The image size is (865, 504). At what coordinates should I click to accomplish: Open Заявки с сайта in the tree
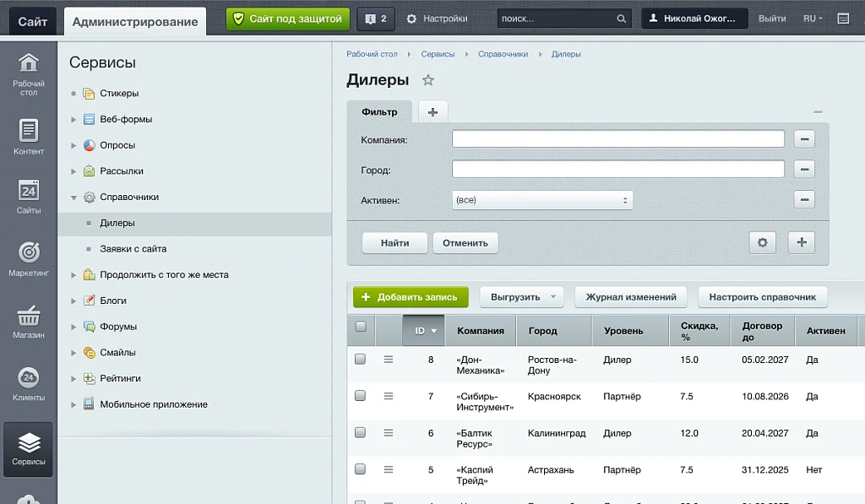[x=133, y=249]
